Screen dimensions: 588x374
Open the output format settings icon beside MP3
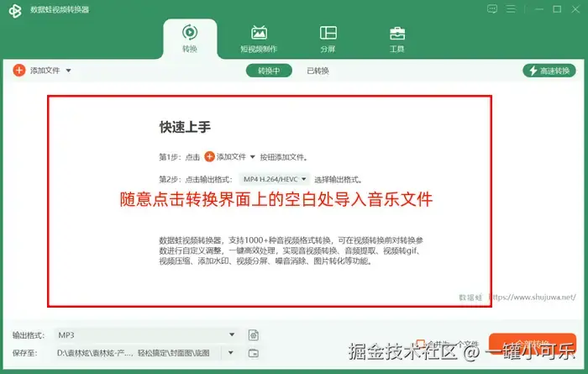click(x=254, y=335)
